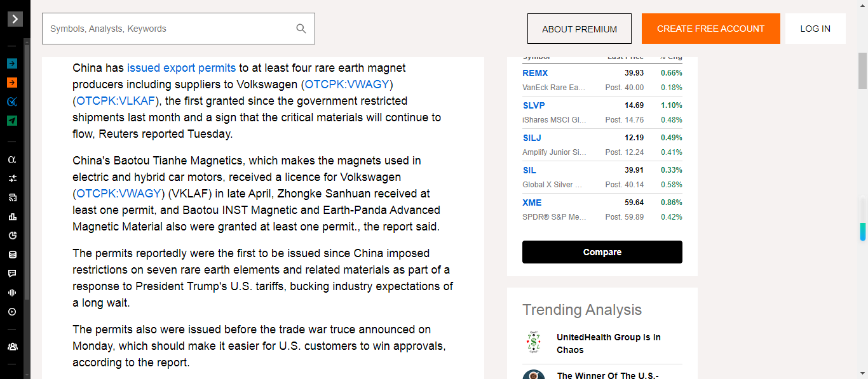Open the SILJ symbol link
The image size is (868, 379).
click(x=532, y=138)
